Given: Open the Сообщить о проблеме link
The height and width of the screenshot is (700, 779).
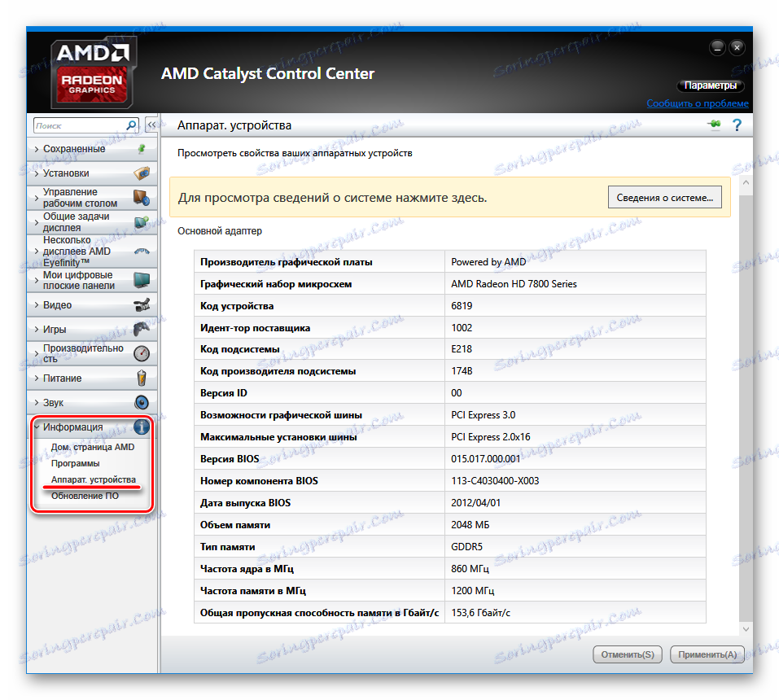Looking at the screenshot, I should pyautogui.click(x=697, y=103).
